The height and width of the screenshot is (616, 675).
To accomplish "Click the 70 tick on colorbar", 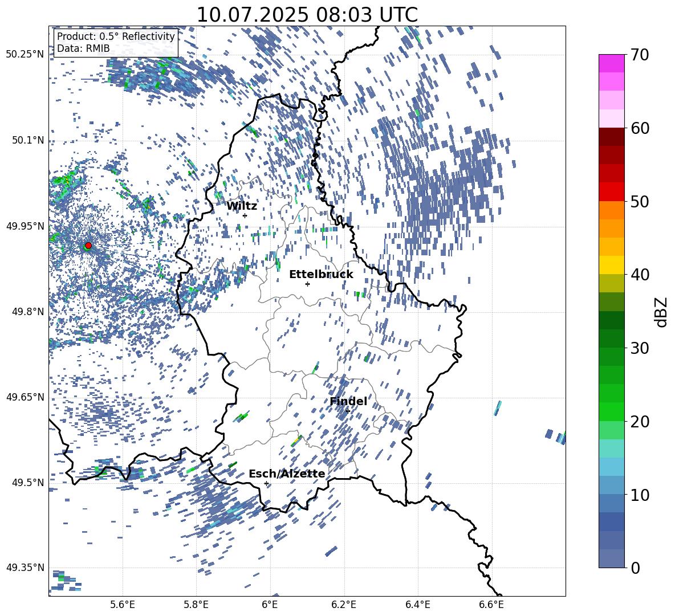I will point(640,55).
